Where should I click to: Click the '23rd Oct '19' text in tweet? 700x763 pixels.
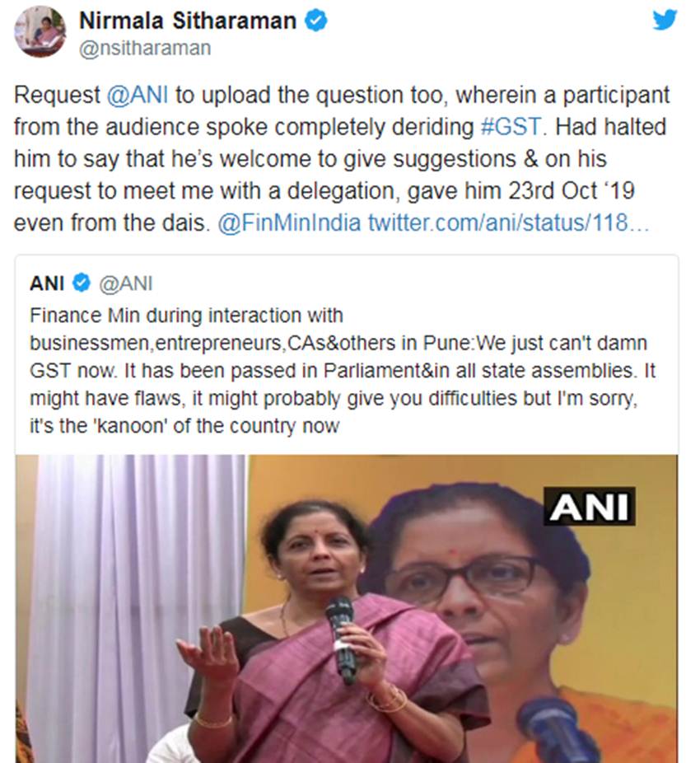coord(571,191)
